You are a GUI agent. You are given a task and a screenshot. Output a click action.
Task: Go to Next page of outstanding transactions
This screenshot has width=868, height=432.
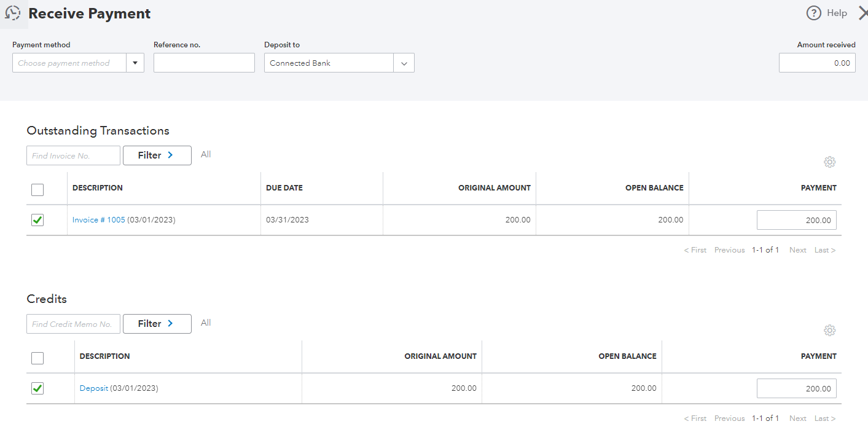click(x=797, y=249)
